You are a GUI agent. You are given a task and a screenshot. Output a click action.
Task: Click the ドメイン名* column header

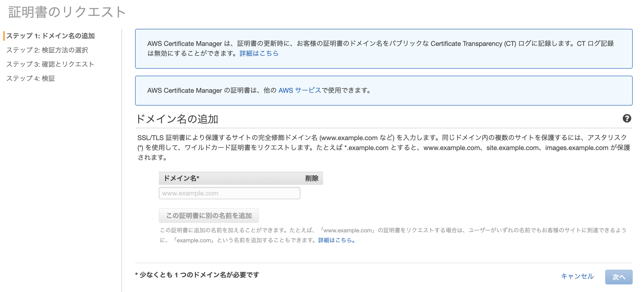coord(181,178)
